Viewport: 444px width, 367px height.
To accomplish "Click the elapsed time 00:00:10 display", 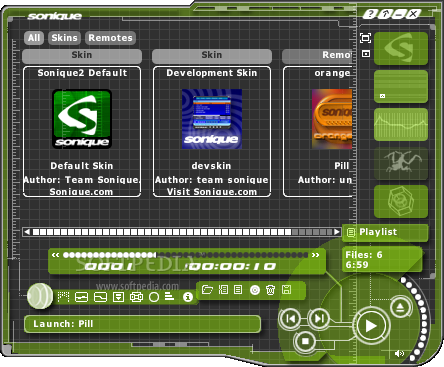I will [231, 266].
